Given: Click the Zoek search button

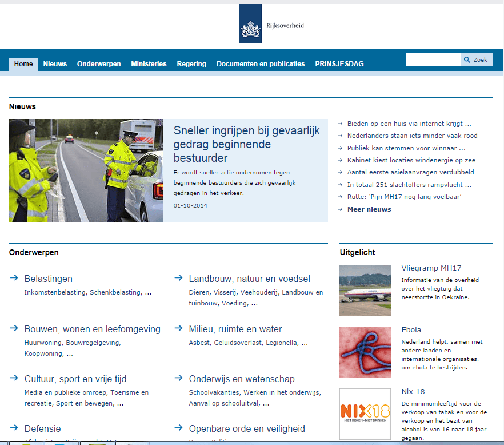Looking at the screenshot, I should click(x=477, y=60).
